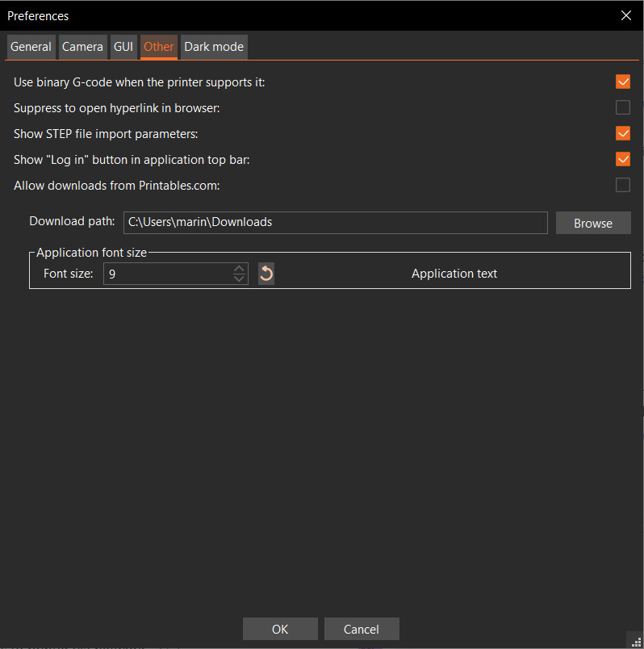Cancel the preferences changes

(362, 629)
